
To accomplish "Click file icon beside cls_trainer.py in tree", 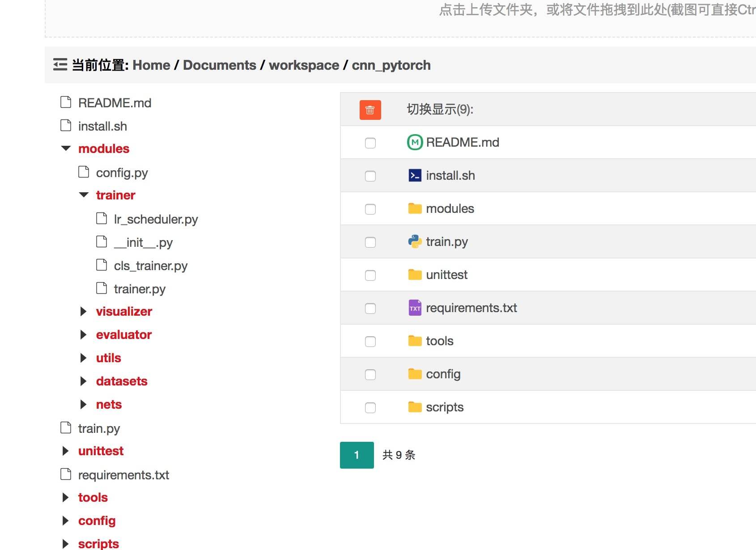I will (102, 265).
